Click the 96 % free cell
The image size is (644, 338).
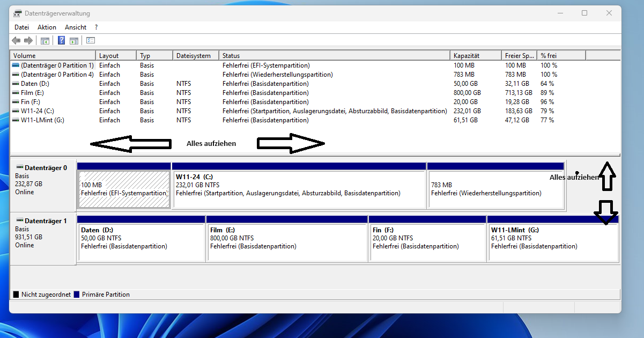(x=547, y=102)
